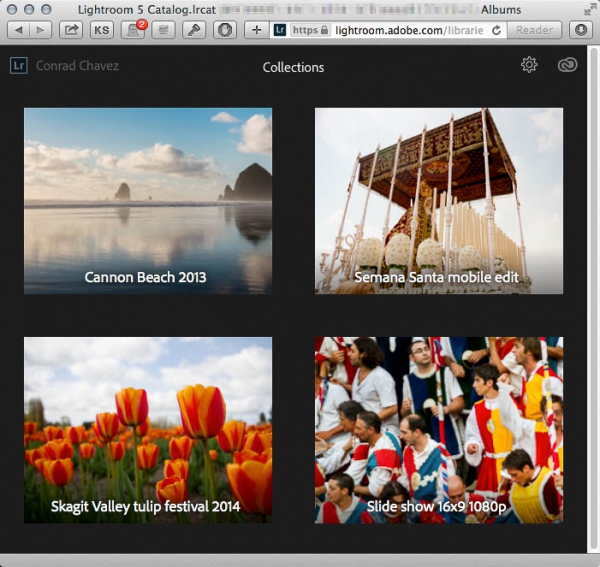600x567 pixels.
Task: Click the Creative Cloud icon
Action: click(567, 65)
